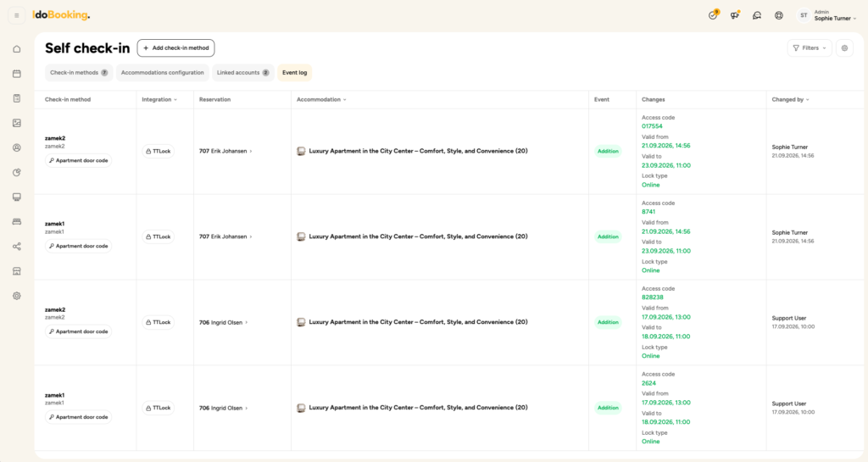Open the gear settings icon in sidebar
The image size is (868, 462).
(17, 296)
